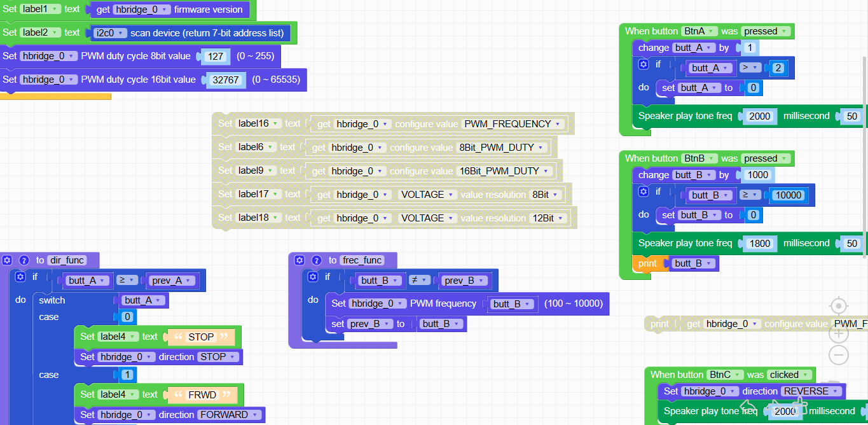Click help icon on the frec_func block
868x425 pixels.
pos(316,260)
